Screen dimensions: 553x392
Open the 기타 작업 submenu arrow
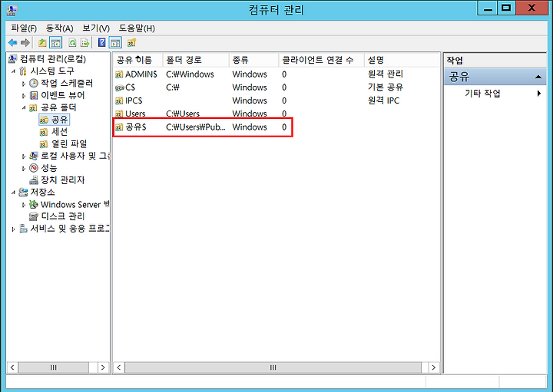coord(539,94)
